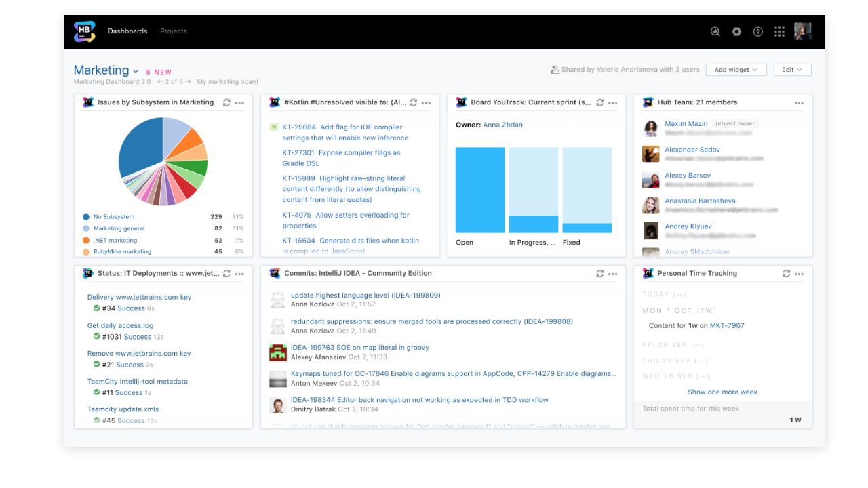
Task: Open the Kotlin widget three-dot menu
Action: (426, 103)
